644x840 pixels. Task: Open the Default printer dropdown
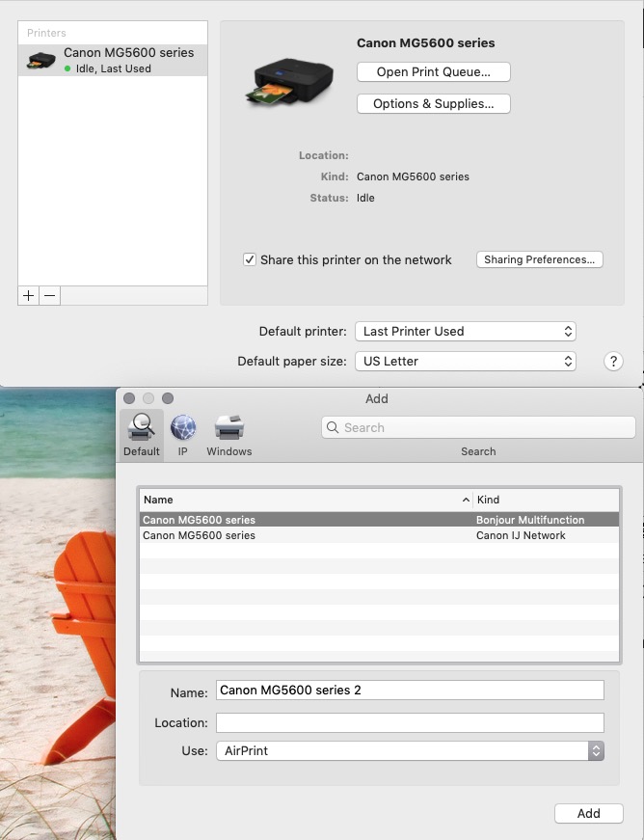click(x=466, y=331)
